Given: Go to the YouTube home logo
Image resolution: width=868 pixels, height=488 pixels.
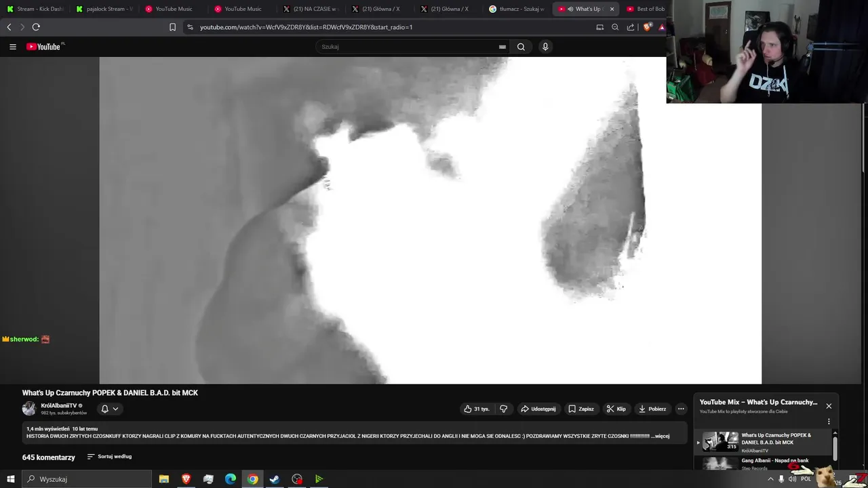Looking at the screenshot, I should click(45, 47).
